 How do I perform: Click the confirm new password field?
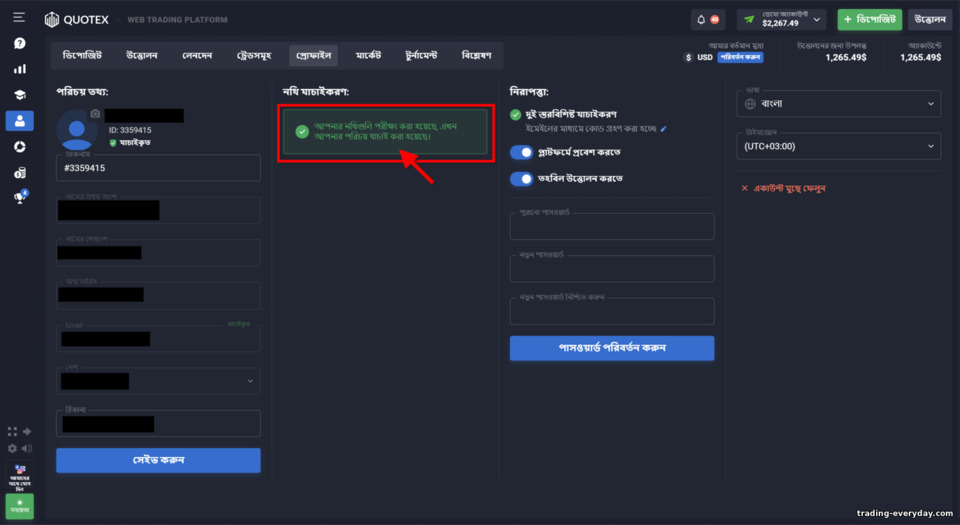click(612, 311)
